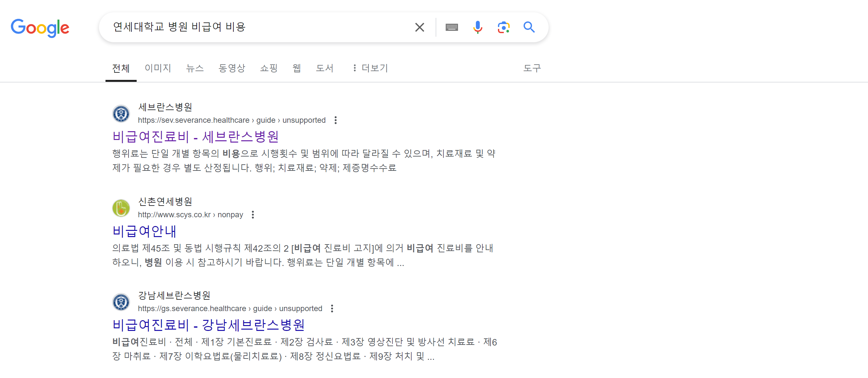Image resolution: width=868 pixels, height=378 pixels.
Task: Open the 도구 search tools
Action: (x=532, y=69)
